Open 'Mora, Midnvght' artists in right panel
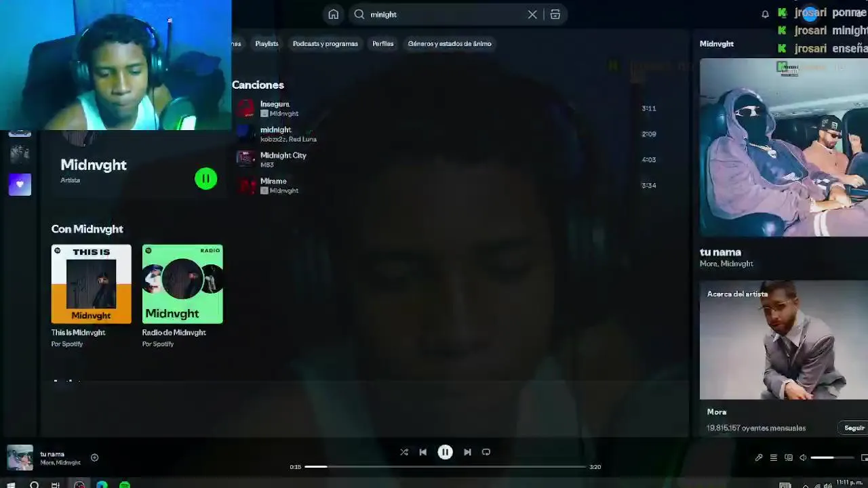This screenshot has height=488, width=868. coord(726,264)
